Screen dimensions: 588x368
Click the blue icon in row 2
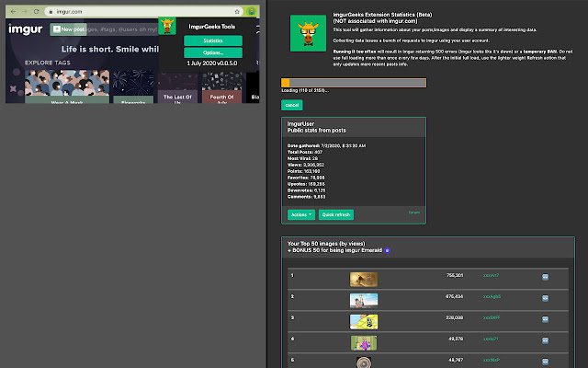pos(545,298)
